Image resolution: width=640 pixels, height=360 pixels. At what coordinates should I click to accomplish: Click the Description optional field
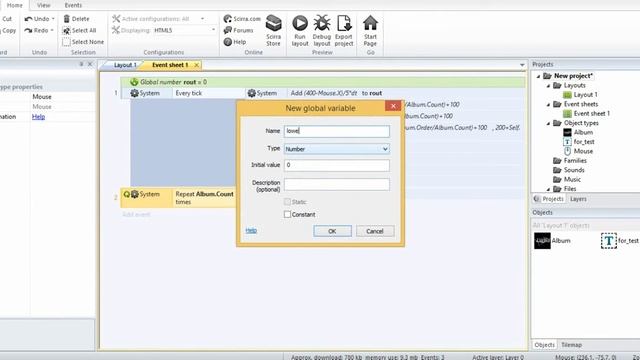coord(337,184)
